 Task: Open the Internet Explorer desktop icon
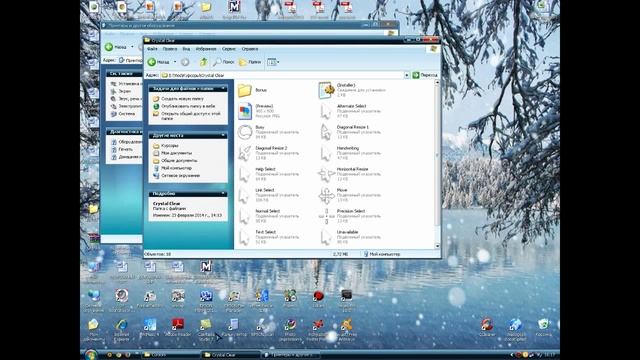121,329
